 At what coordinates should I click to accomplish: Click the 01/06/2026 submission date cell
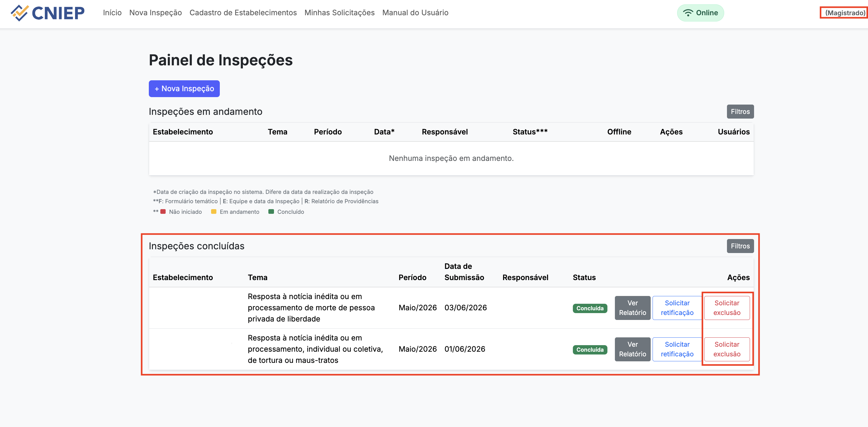[x=465, y=349]
